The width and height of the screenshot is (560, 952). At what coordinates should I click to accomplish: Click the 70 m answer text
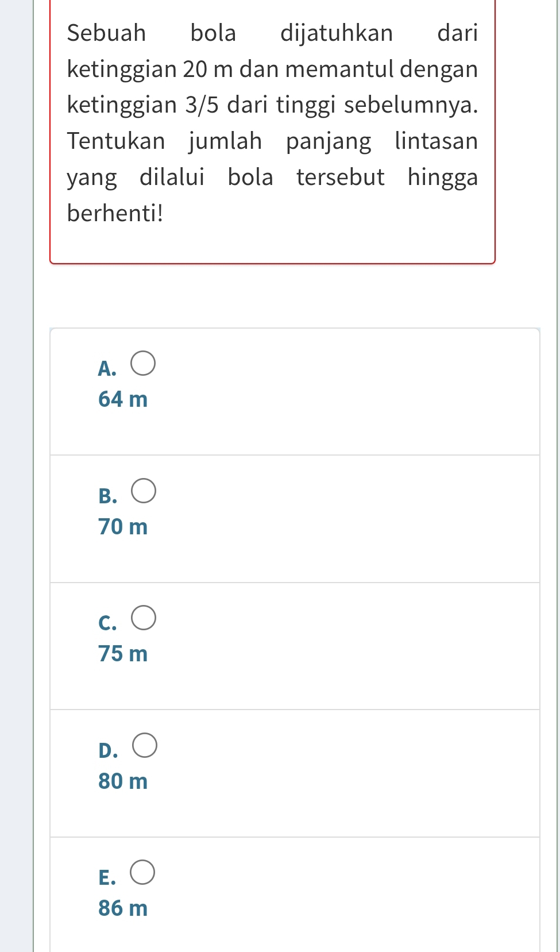tap(123, 526)
